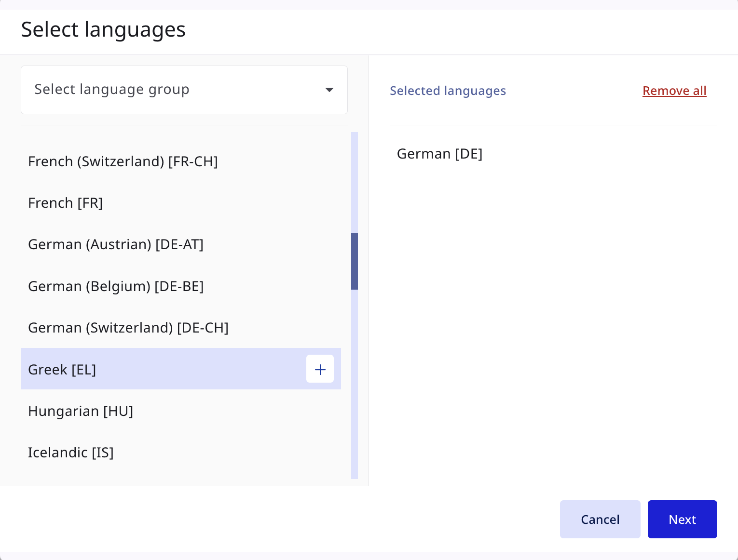Viewport: 738px width, 560px height.
Task: Choose French [FR] in the language list
Action: pos(181,203)
